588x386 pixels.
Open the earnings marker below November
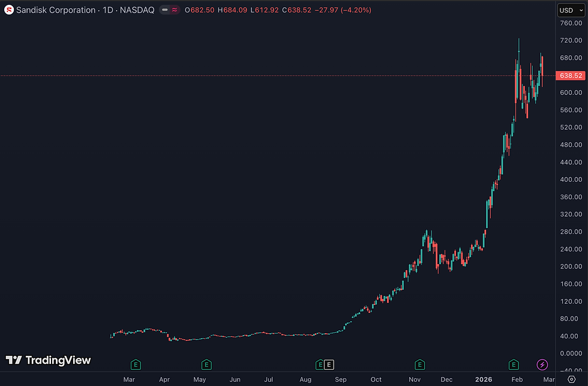click(419, 364)
